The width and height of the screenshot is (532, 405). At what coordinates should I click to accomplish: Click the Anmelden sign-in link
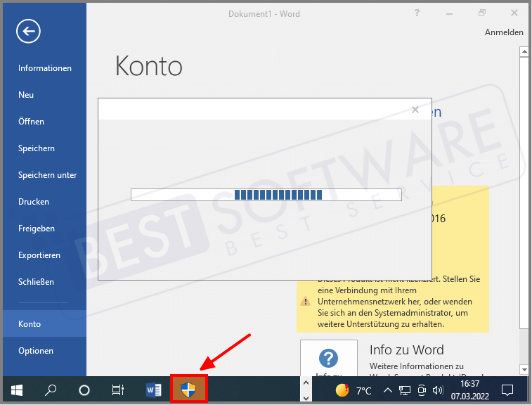click(x=504, y=32)
